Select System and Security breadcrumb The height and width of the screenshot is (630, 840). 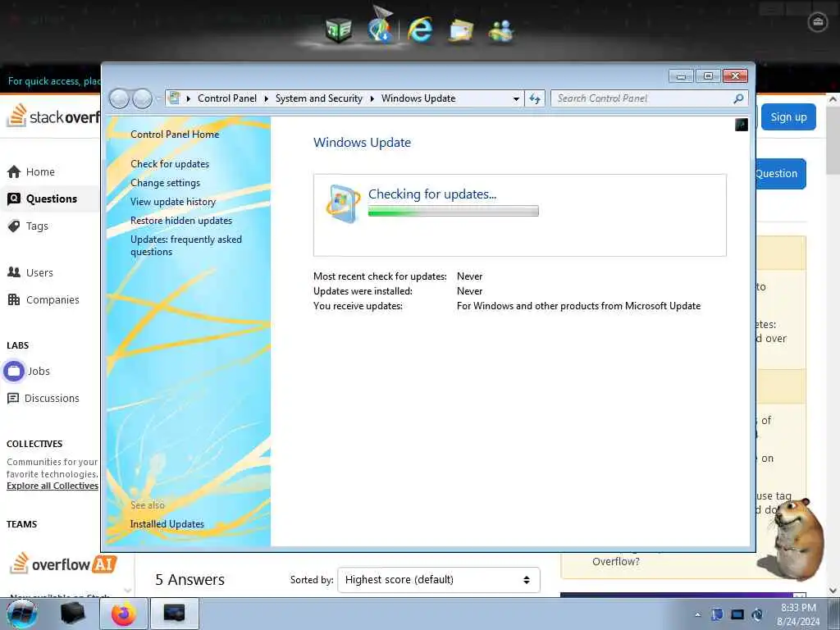click(319, 98)
